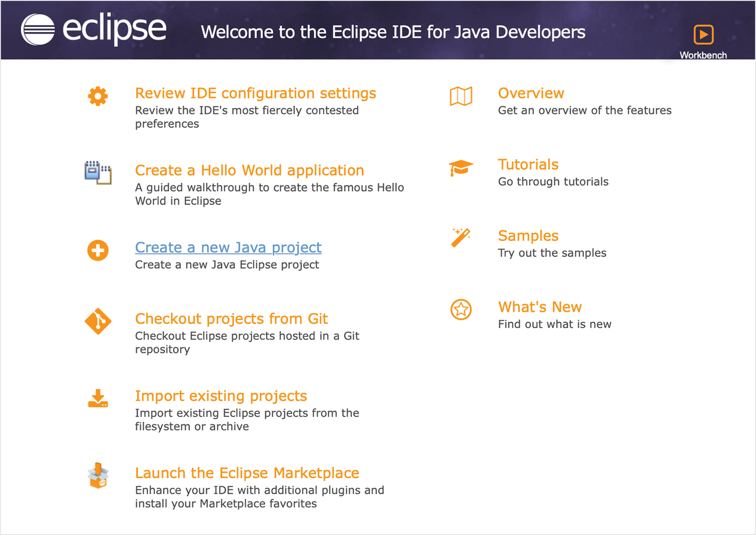The height and width of the screenshot is (535, 756).
Task: Click the Tutorials graduation cap icon
Action: tap(461, 168)
